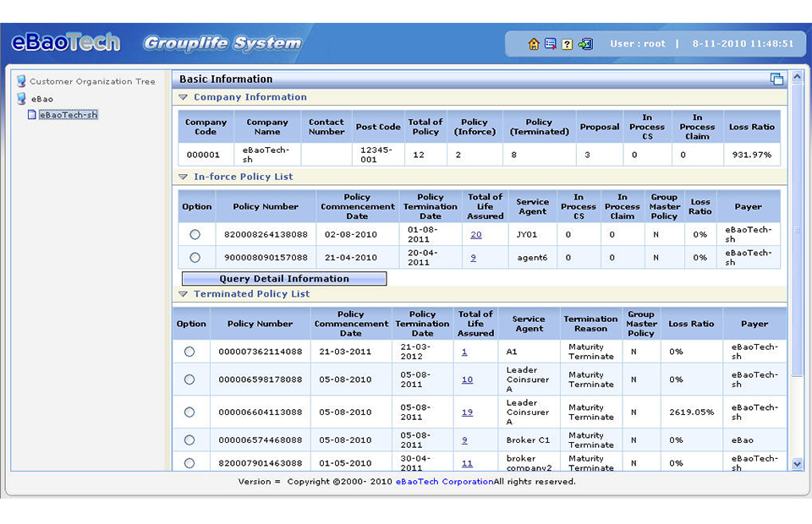Click the loss ratio 2619.05% cell

click(691, 412)
